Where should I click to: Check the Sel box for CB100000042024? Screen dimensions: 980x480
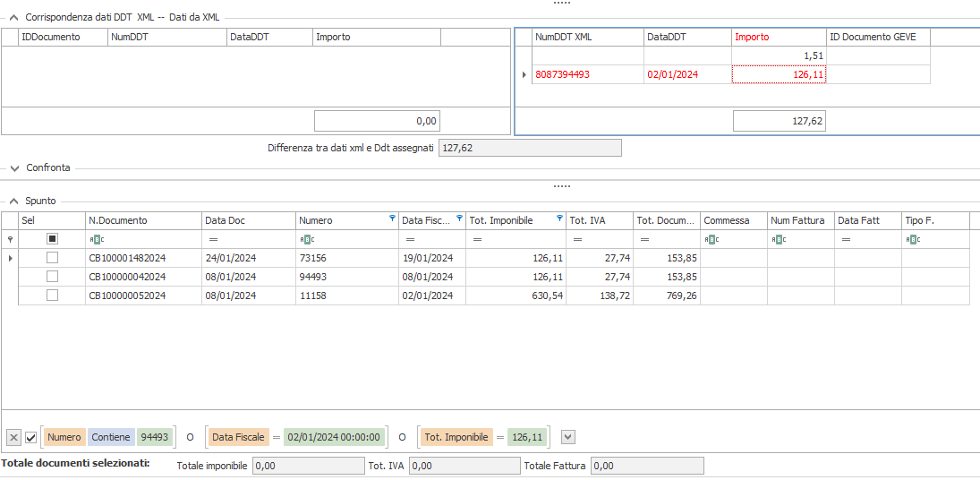(x=53, y=276)
